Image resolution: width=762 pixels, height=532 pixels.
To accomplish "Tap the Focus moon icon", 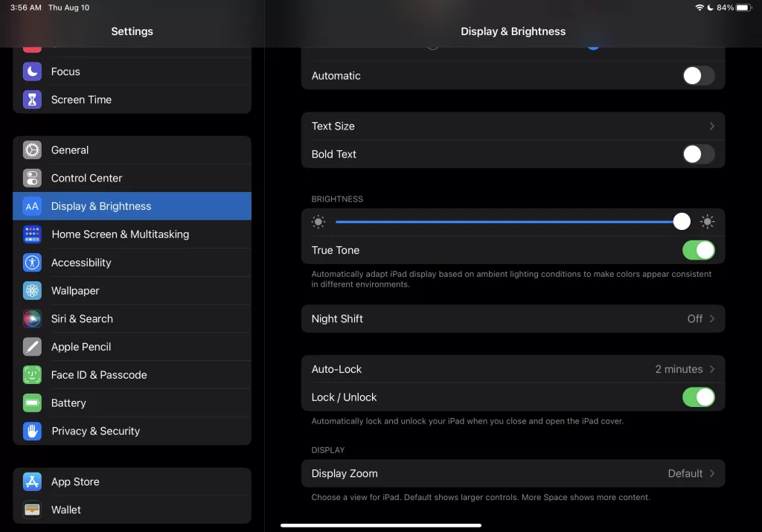I will coord(32,71).
